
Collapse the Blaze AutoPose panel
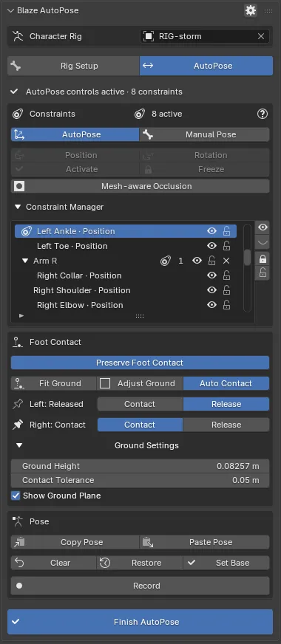10,10
